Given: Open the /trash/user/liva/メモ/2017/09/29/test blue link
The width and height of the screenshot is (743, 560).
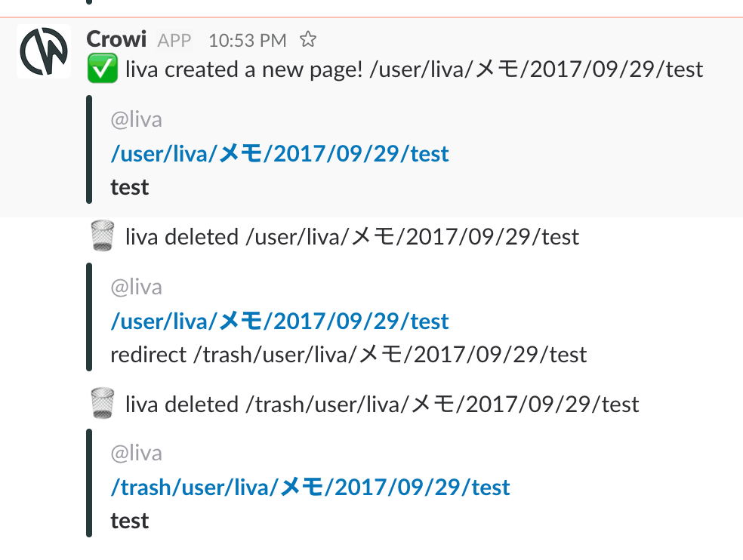Looking at the screenshot, I should coord(310,487).
